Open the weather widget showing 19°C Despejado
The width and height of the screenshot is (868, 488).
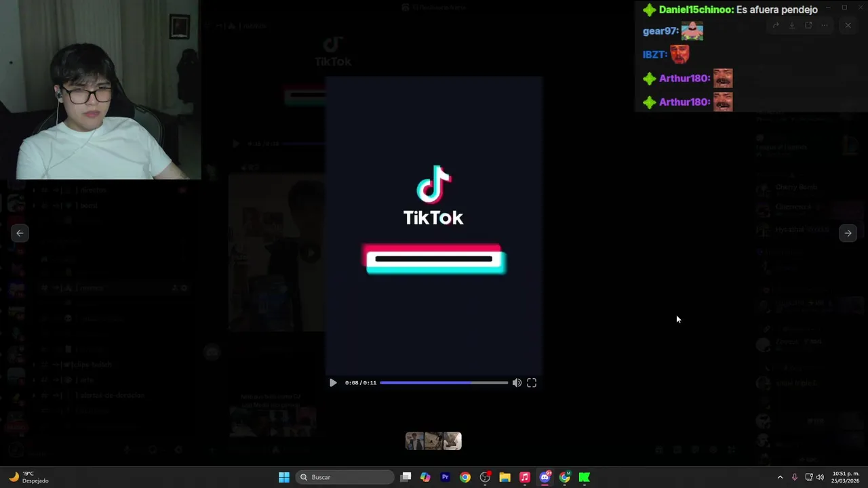tap(28, 477)
